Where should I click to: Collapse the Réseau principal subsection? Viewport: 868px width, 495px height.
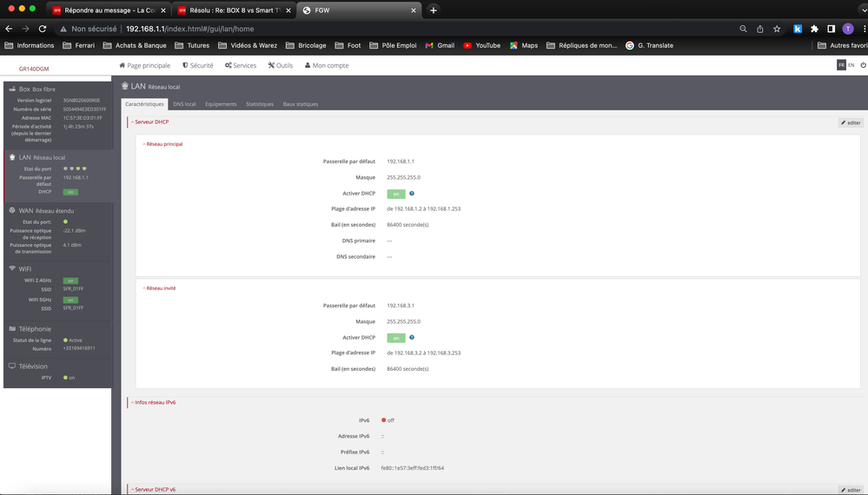162,144
